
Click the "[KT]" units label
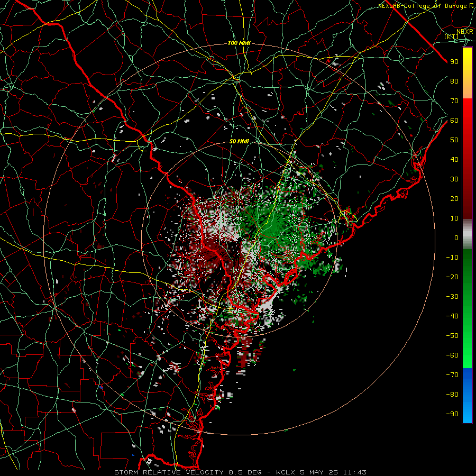452,36
